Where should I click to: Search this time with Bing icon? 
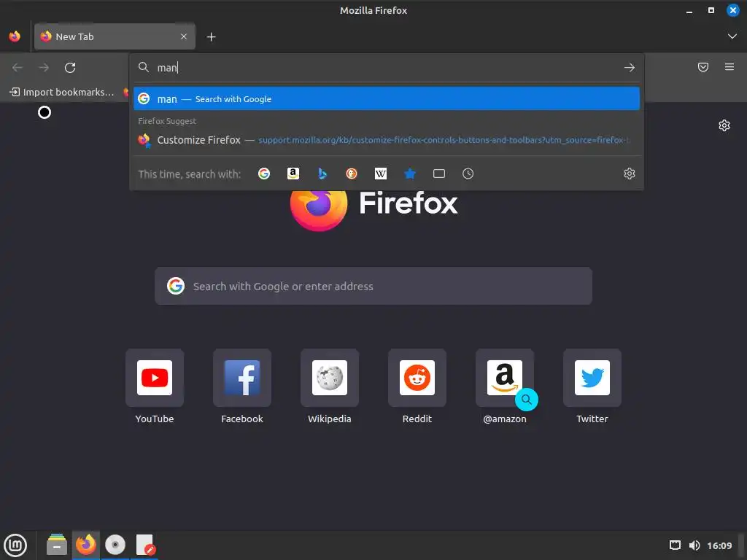click(x=322, y=174)
